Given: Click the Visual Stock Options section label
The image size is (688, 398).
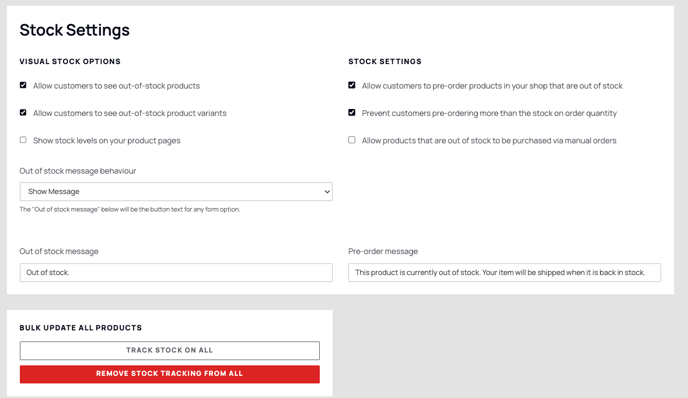Looking at the screenshot, I should [70, 61].
